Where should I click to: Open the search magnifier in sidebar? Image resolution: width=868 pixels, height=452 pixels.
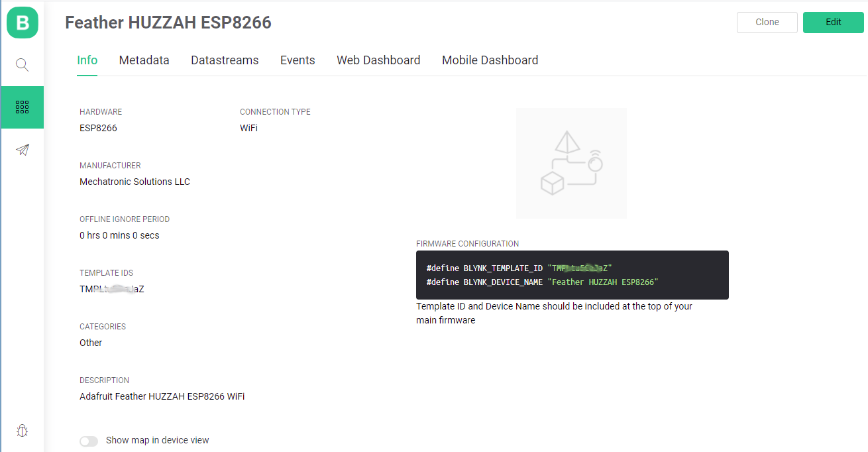23,65
